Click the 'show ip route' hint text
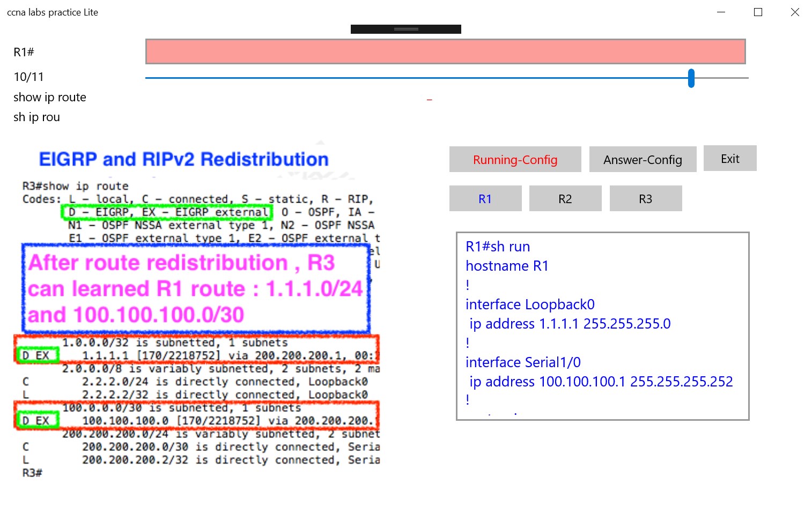812x506 pixels. (x=50, y=97)
